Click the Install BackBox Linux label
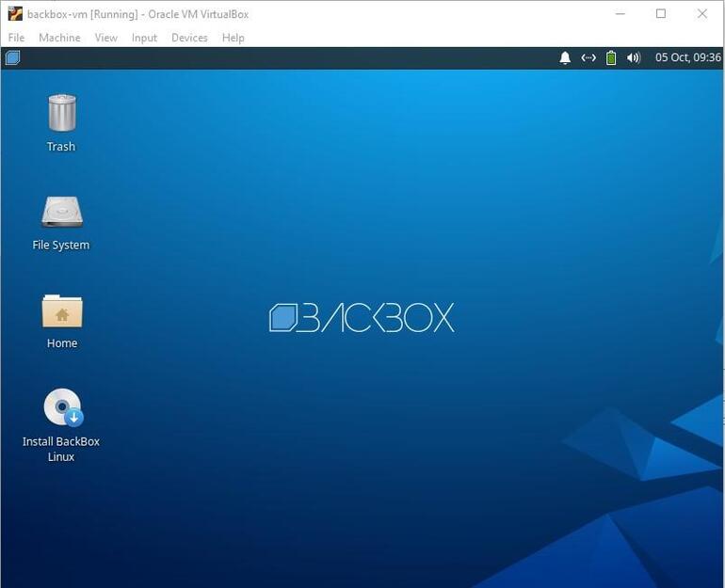This screenshot has height=588, width=725. pos(61,449)
